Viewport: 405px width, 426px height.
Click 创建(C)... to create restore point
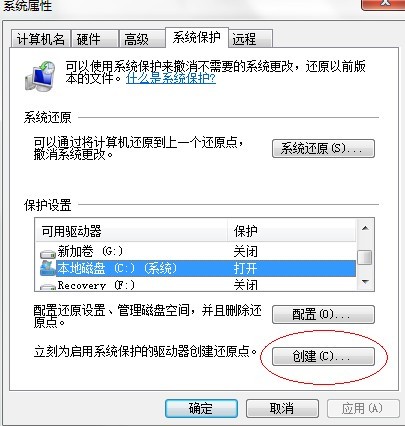(323, 356)
